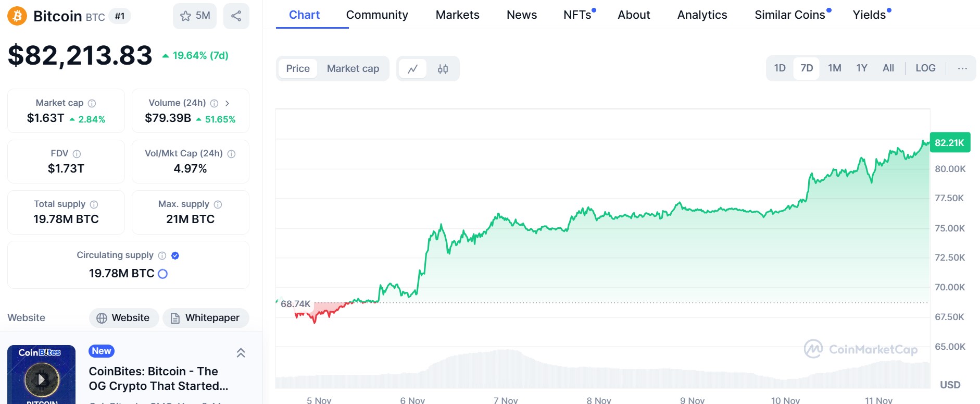Open the Bitcoin Whitepaper link
Viewport: 980px width, 404px height.
point(206,318)
